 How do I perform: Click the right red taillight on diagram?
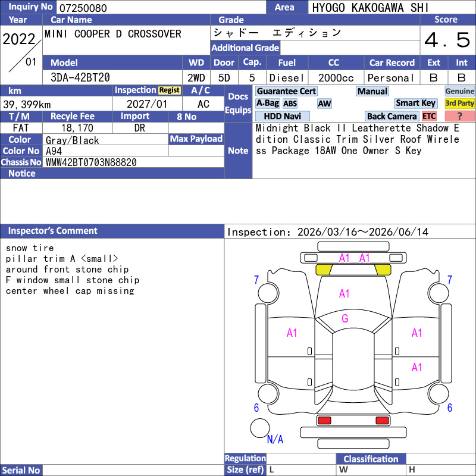pos(383,421)
